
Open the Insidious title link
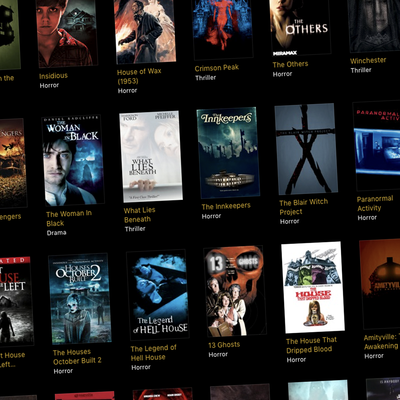(x=53, y=76)
